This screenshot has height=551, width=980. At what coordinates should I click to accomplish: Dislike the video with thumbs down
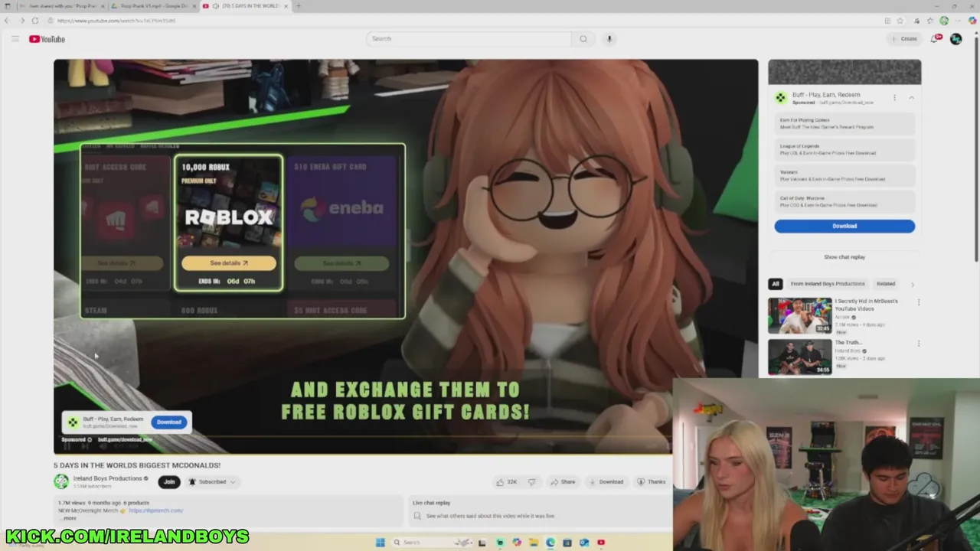tap(532, 481)
